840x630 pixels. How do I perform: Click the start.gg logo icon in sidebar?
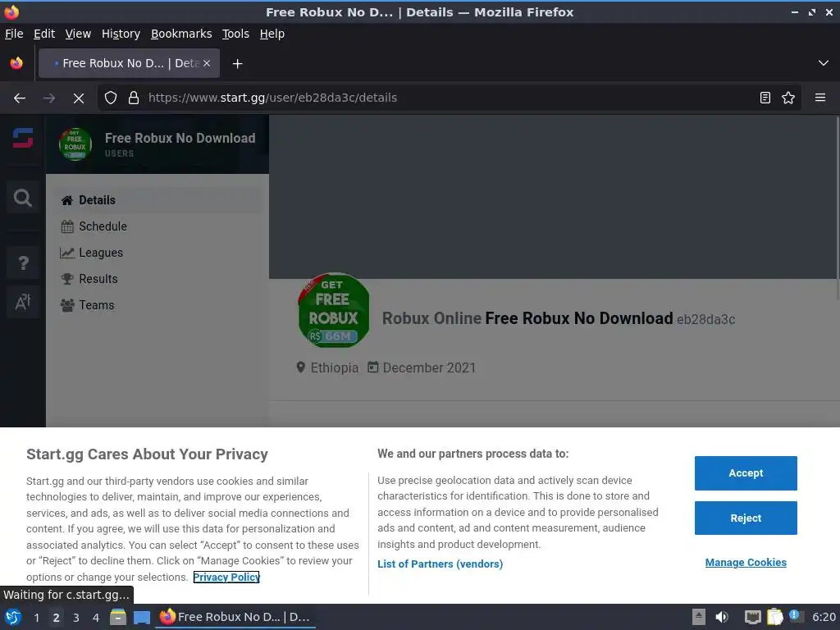pos(22,138)
